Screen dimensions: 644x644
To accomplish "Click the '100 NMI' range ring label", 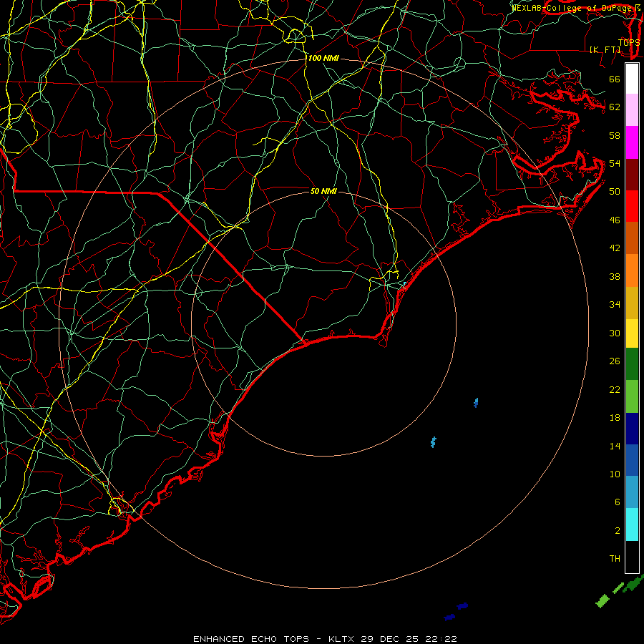I will tap(323, 59).
